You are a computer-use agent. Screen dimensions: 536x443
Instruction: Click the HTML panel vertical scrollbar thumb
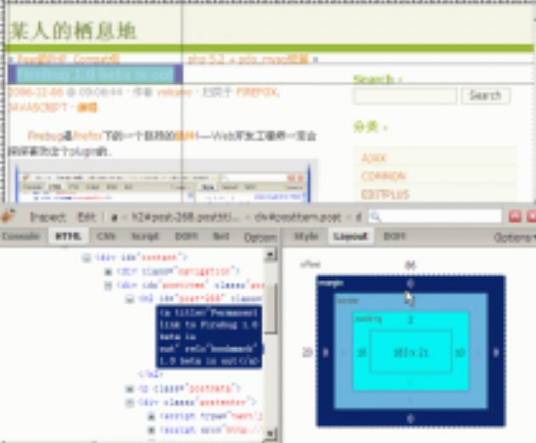click(x=271, y=308)
